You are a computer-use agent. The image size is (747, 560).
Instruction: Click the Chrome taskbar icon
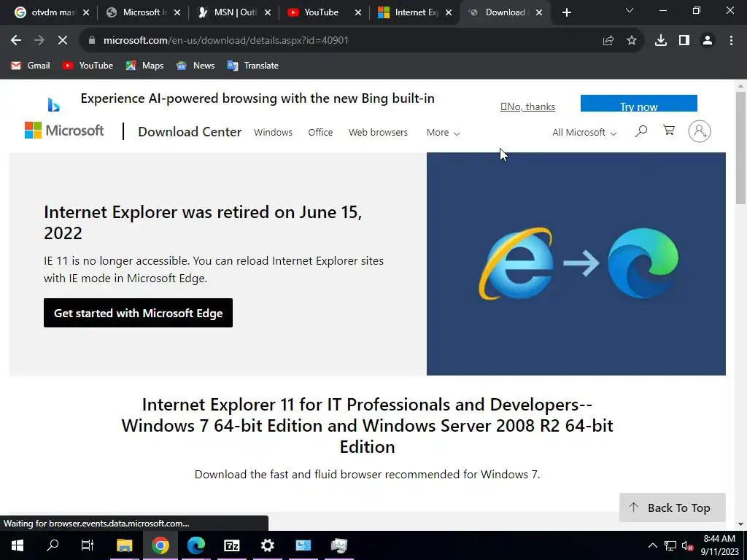[x=160, y=545]
